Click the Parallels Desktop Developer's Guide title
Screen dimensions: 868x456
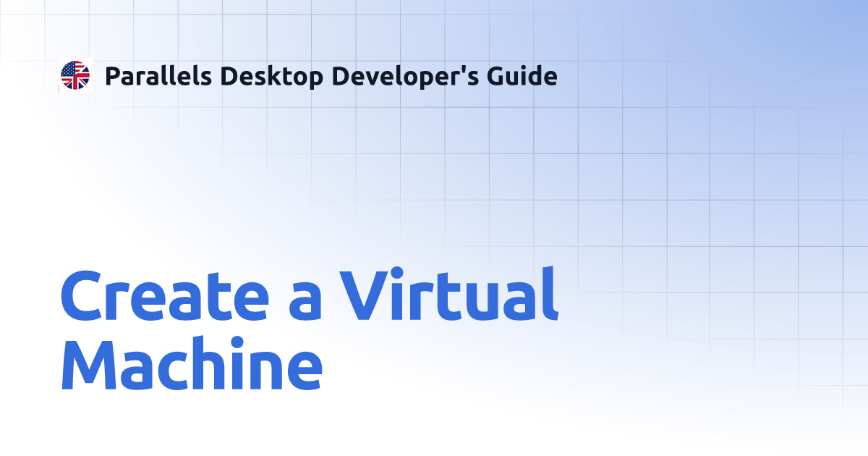(331, 76)
